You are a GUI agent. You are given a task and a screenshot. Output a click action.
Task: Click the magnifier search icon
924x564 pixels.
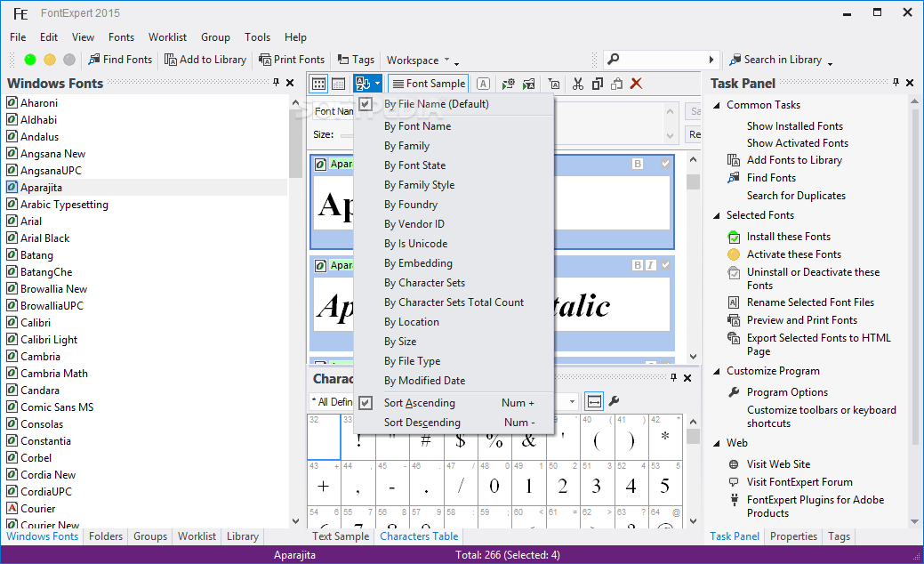[x=614, y=59]
